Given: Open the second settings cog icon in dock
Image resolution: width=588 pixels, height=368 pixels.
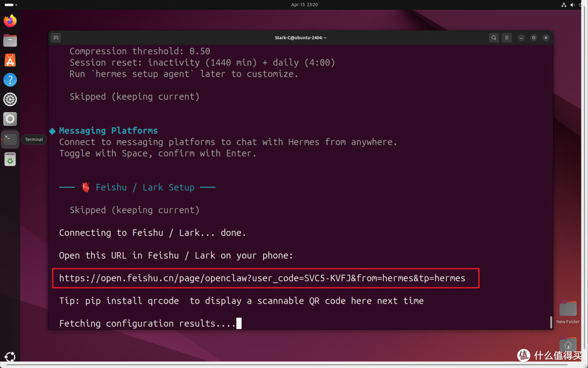Looking at the screenshot, I should (x=10, y=119).
